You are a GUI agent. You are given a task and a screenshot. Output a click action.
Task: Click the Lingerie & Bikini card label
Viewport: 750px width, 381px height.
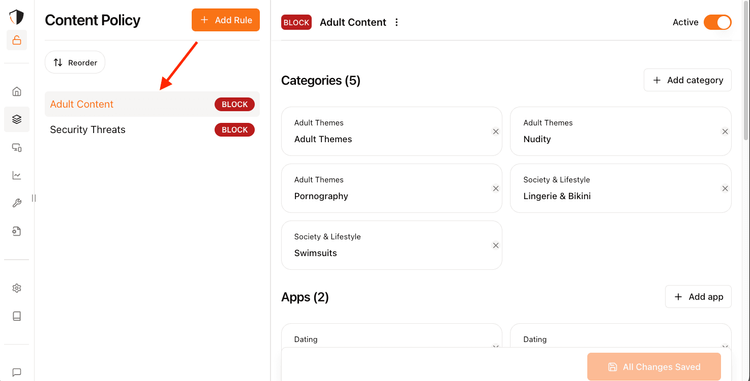tap(557, 196)
